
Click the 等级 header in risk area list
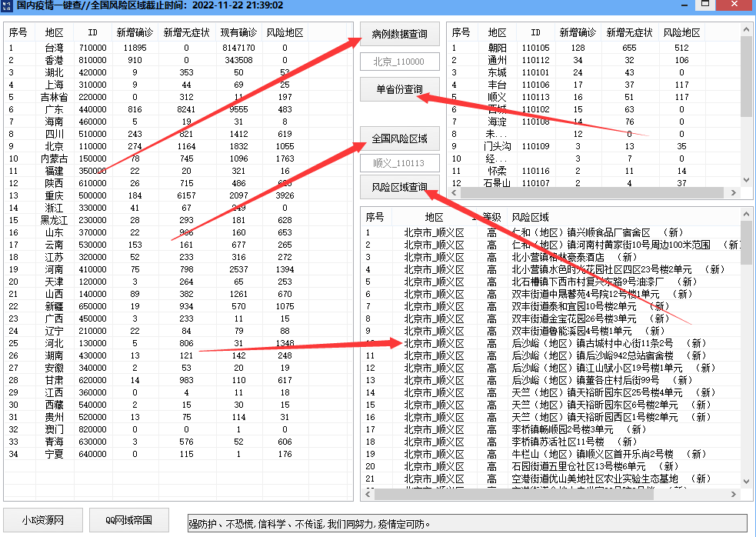[x=491, y=217]
